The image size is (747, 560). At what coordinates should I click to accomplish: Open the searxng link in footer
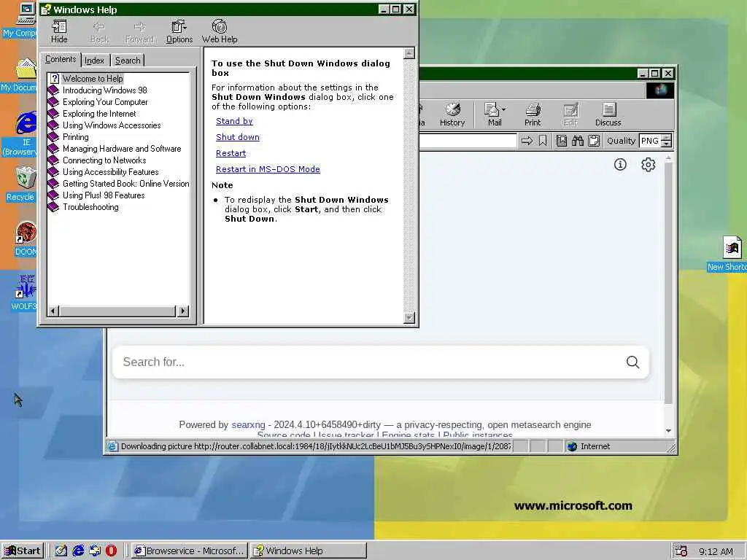(x=248, y=425)
